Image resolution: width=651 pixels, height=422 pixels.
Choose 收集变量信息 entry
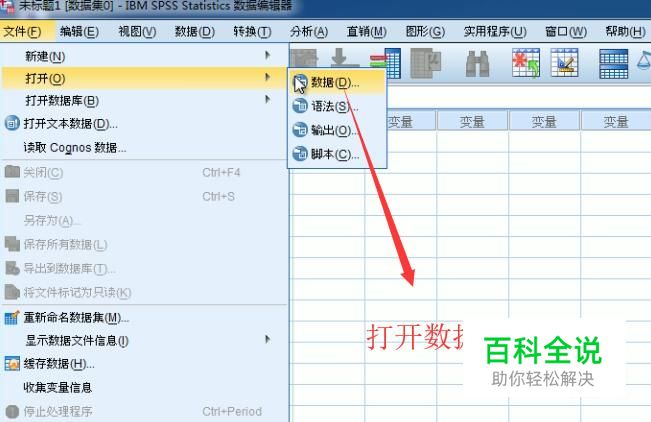[x=143, y=388]
